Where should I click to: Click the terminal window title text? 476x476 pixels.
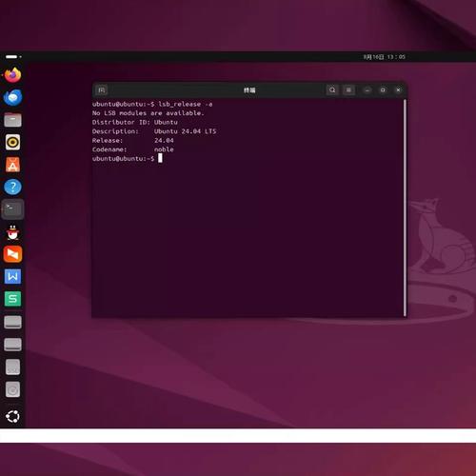tap(249, 90)
